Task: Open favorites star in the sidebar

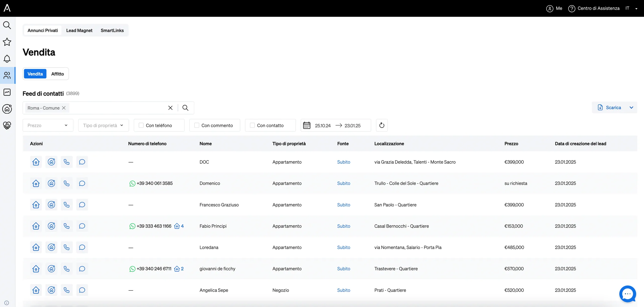Action: click(7, 42)
